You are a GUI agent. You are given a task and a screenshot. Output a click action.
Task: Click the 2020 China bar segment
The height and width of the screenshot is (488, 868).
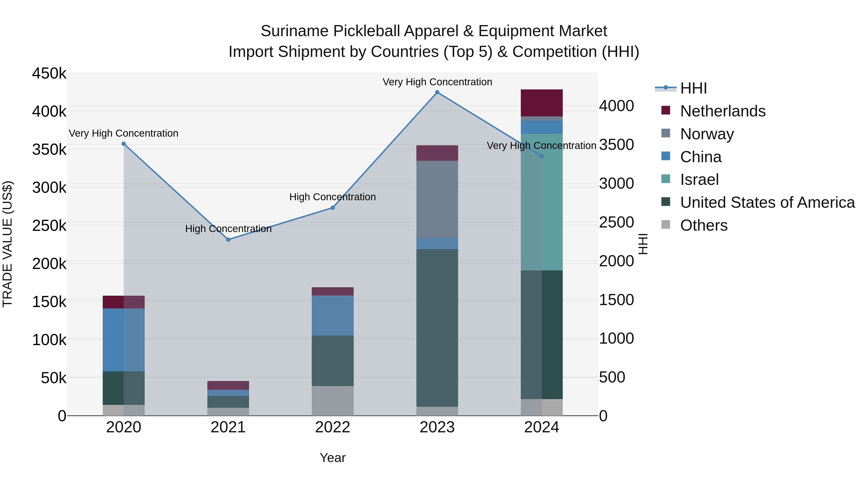tap(124, 340)
